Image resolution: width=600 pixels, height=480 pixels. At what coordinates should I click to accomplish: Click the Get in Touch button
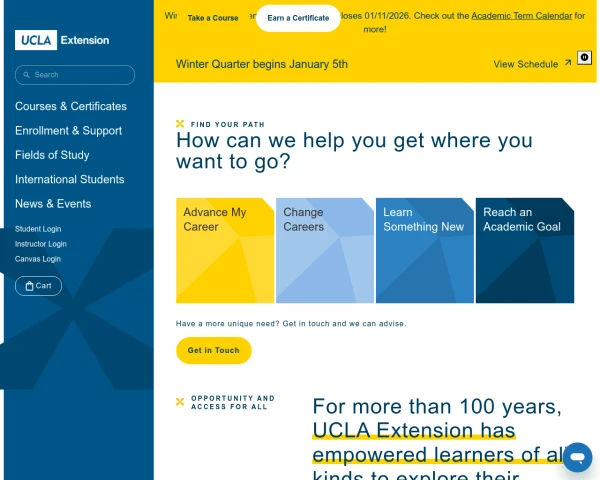coord(214,350)
